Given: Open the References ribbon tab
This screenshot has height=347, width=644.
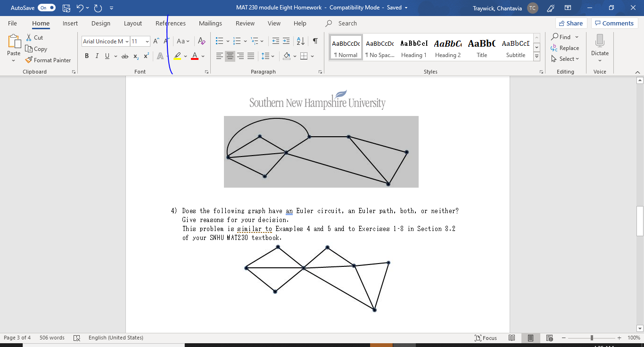Looking at the screenshot, I should point(170,23).
